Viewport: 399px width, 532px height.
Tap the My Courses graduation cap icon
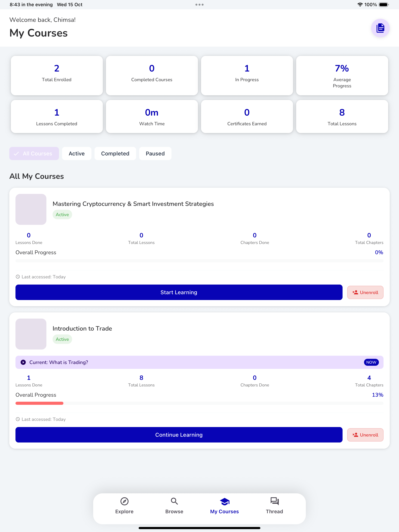click(x=224, y=501)
